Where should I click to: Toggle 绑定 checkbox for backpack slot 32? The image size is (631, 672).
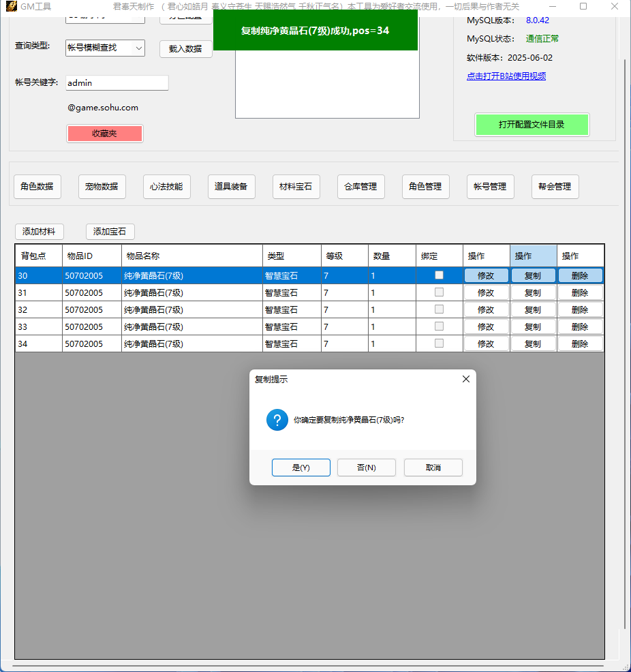(440, 309)
